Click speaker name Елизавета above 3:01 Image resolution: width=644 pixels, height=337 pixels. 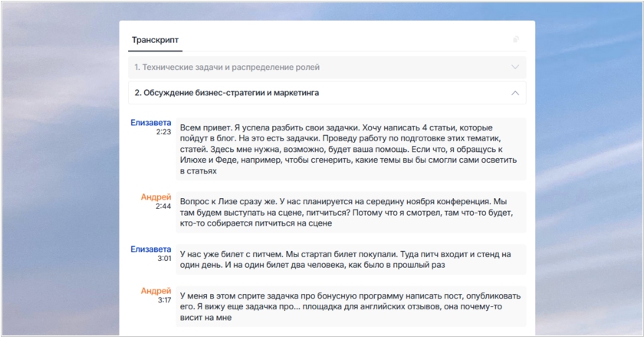pos(151,249)
